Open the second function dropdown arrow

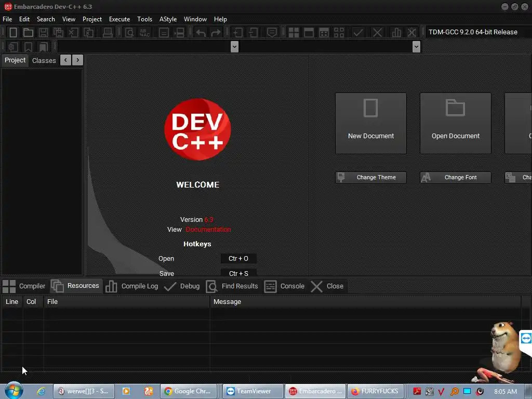[x=416, y=47]
